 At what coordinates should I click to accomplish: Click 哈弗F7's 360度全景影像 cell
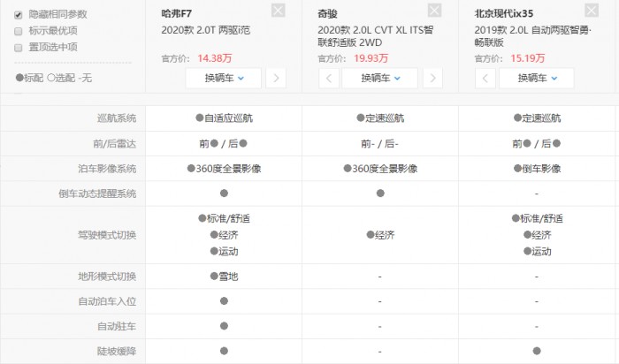[225, 169]
